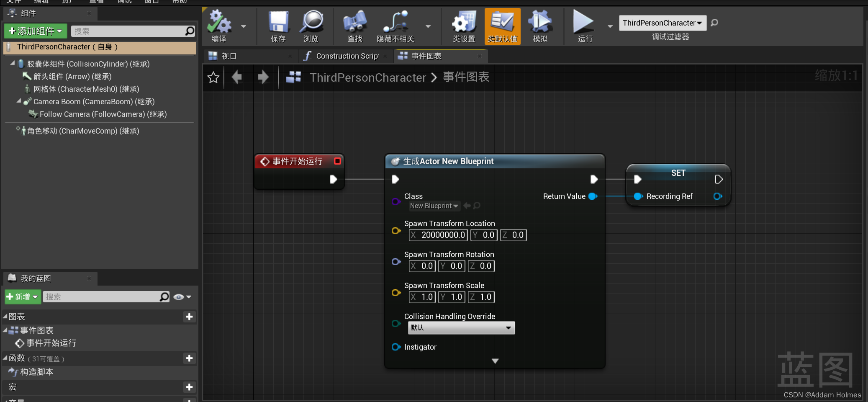This screenshot has height=402, width=868.
Task: Toggle 隐藏不相关 hide unrelated icon
Action: click(395, 26)
